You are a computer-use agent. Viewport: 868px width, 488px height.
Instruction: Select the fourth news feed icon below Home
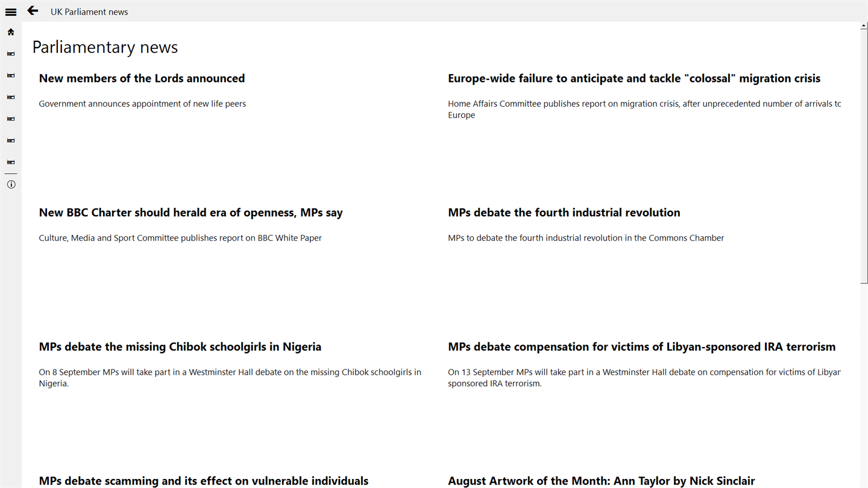[11, 119]
